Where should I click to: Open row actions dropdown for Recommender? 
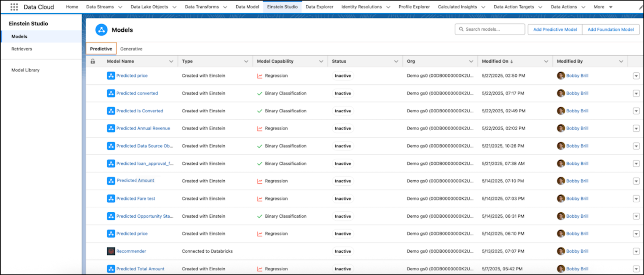click(636, 251)
